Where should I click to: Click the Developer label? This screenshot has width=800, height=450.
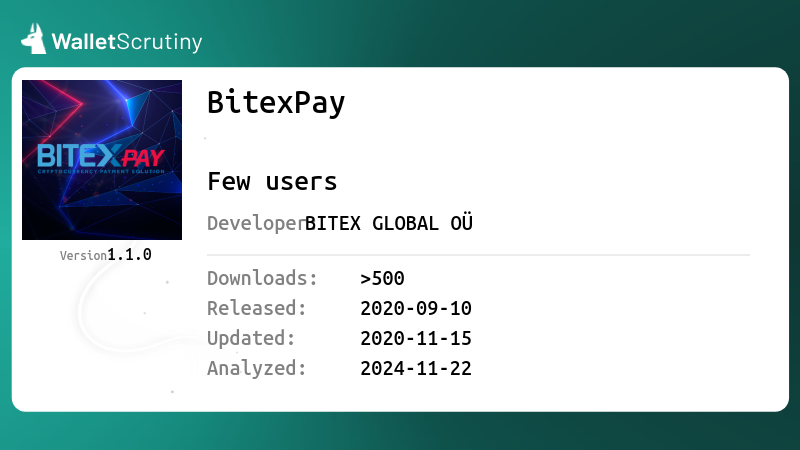coord(256,223)
